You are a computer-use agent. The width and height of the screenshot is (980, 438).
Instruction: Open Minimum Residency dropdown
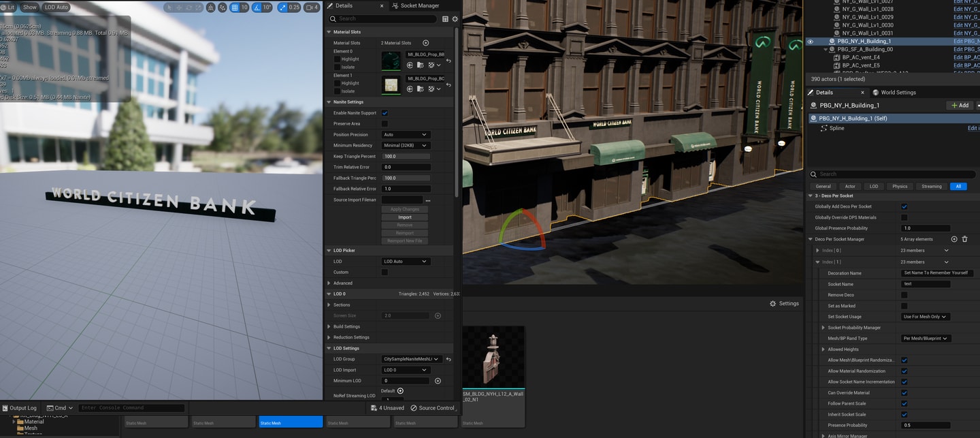click(x=406, y=146)
